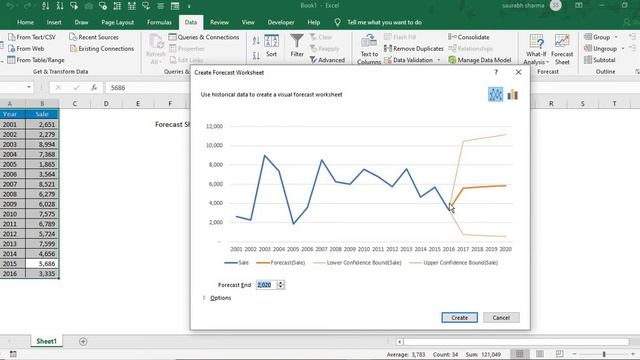Open the View tab
640x360 pixels.
point(248,22)
